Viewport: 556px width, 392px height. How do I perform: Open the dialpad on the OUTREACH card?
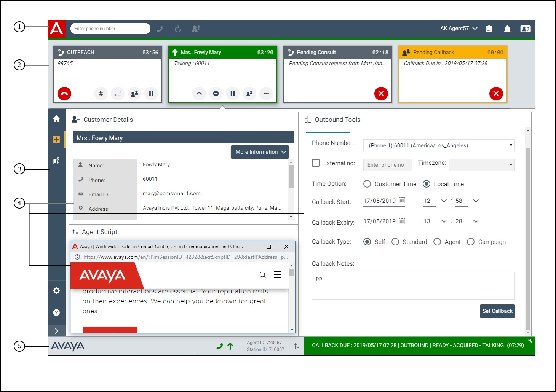click(x=101, y=94)
